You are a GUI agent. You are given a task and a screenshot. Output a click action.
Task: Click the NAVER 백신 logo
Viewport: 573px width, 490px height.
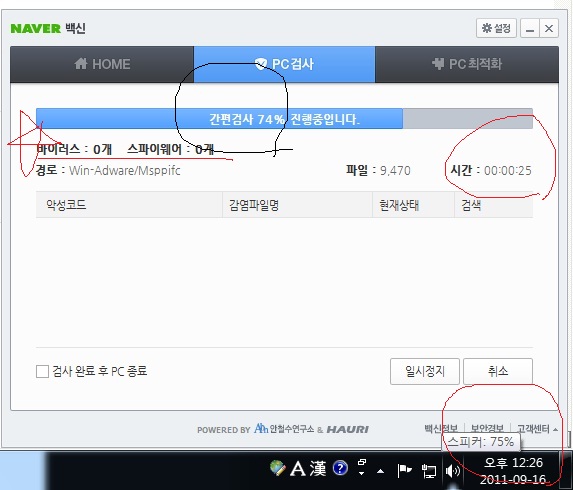click(x=48, y=28)
